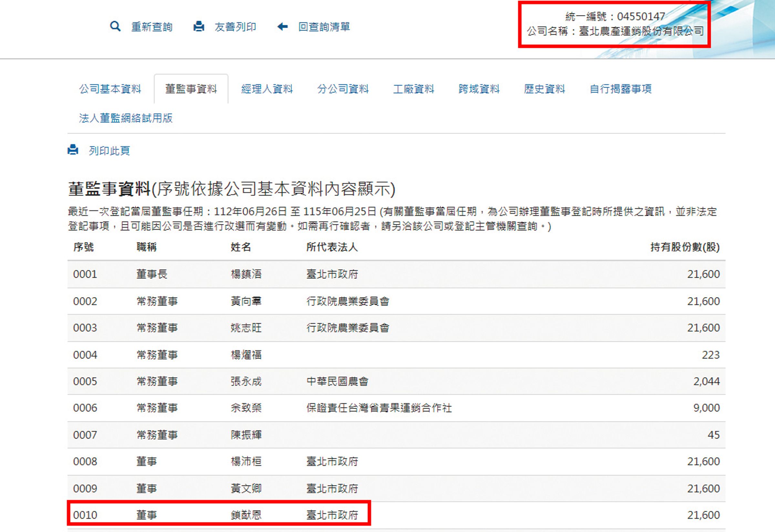This screenshot has height=532, width=775.
Task: Go back via 回查詢清單 link
Action: point(324,27)
